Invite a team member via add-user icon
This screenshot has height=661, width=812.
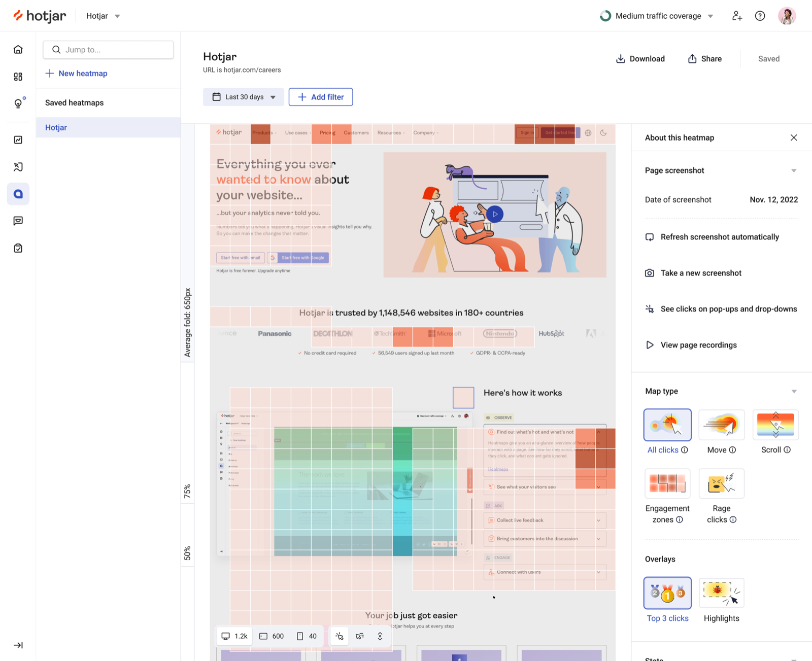coord(737,16)
